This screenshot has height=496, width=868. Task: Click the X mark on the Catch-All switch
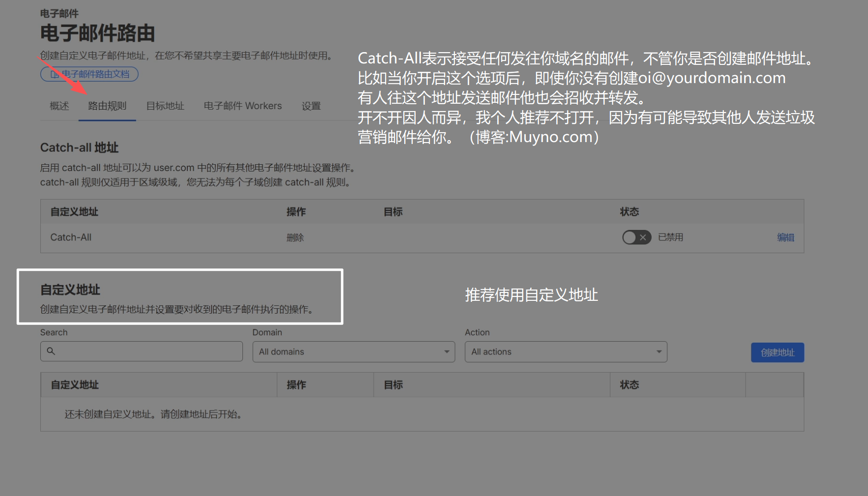coord(643,237)
